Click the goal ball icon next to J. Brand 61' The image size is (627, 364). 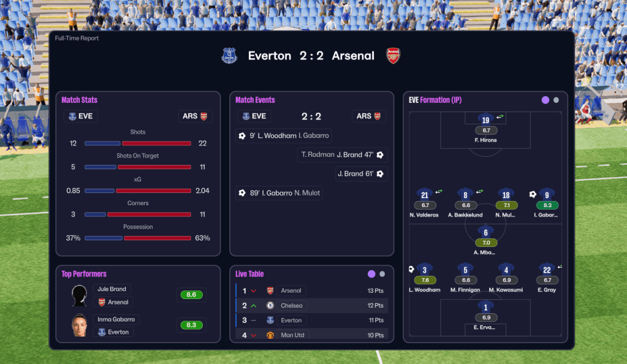380,174
